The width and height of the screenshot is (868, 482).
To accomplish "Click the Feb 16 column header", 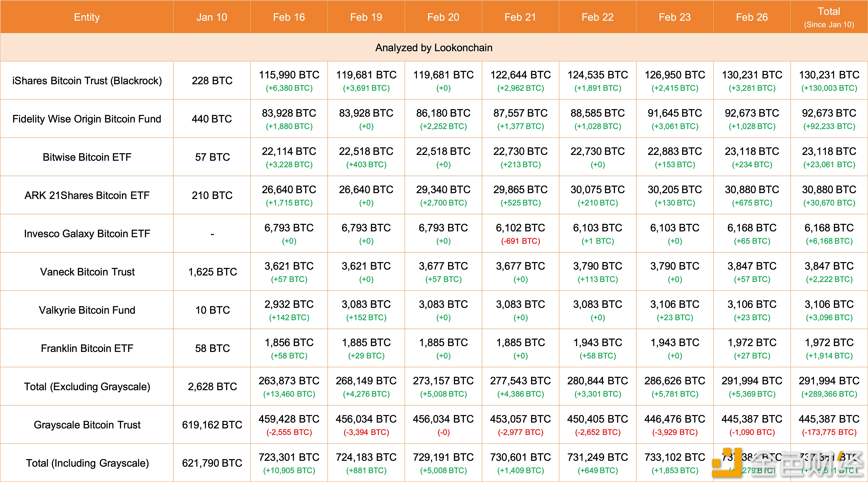I will tap(289, 17).
